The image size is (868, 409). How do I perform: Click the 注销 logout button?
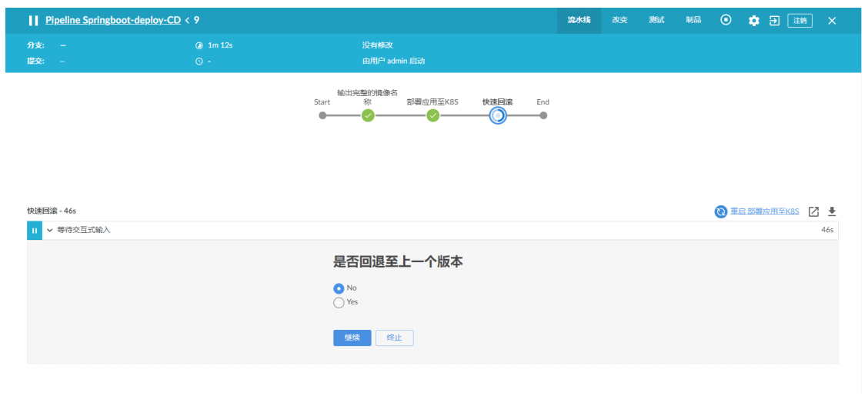point(800,21)
